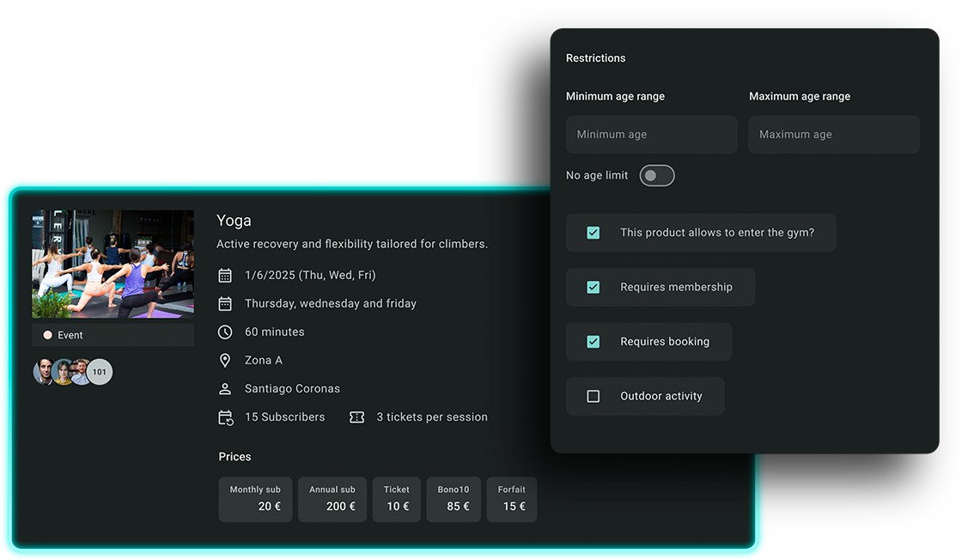This screenshot has height=560, width=968.
Task: Click the person icon beside Santiago Coronas
Action: pos(225,389)
